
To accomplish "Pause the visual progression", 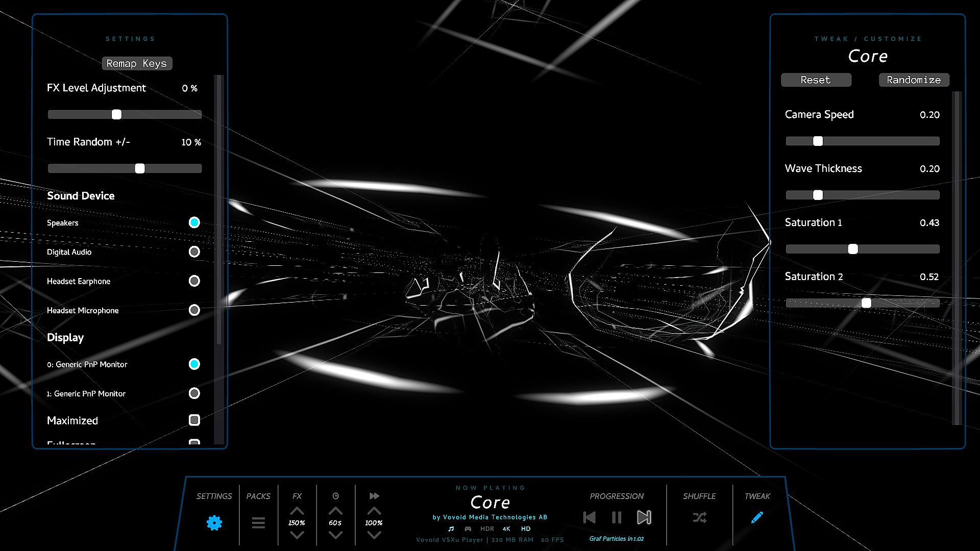I will click(x=617, y=517).
